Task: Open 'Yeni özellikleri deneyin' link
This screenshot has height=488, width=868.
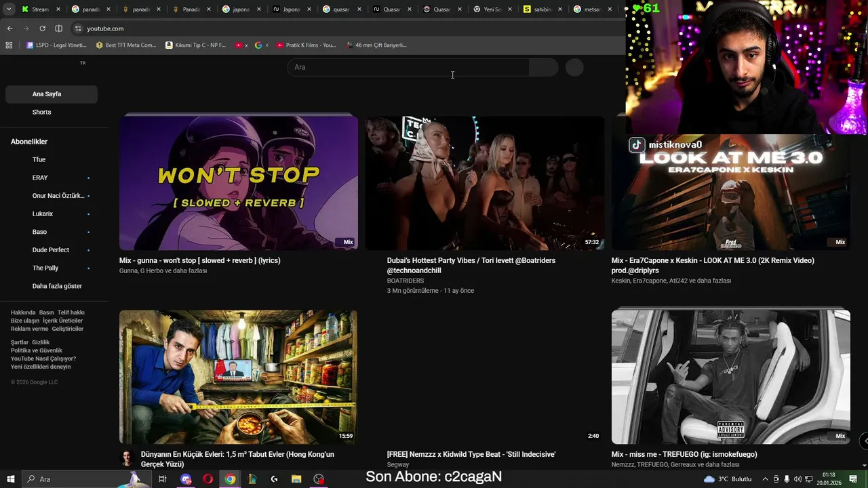Action: point(41,367)
